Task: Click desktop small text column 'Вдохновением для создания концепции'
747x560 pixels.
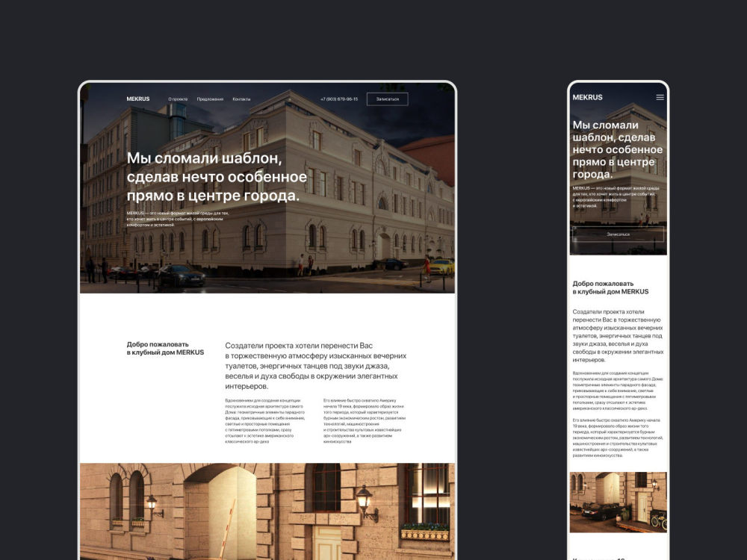Action: click(265, 421)
